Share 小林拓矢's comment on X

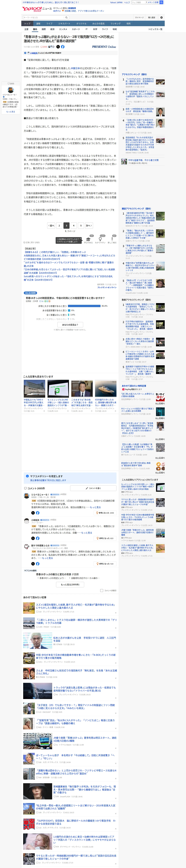[x=33, y=538]
